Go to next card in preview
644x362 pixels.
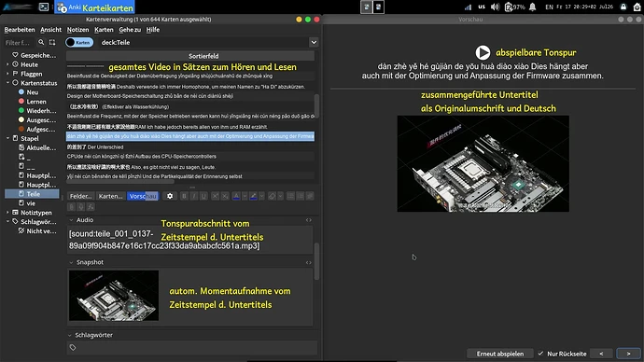click(x=628, y=354)
